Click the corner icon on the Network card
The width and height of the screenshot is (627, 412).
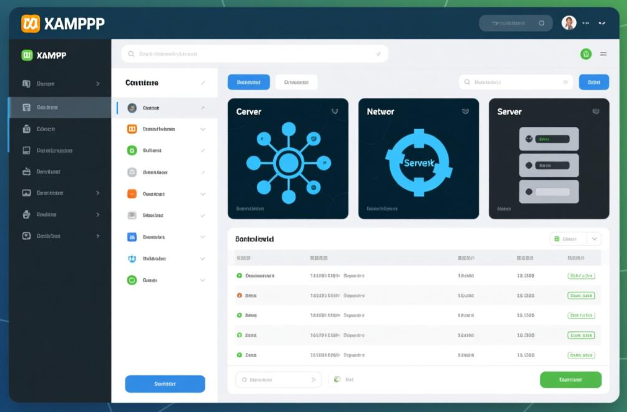coord(463,112)
